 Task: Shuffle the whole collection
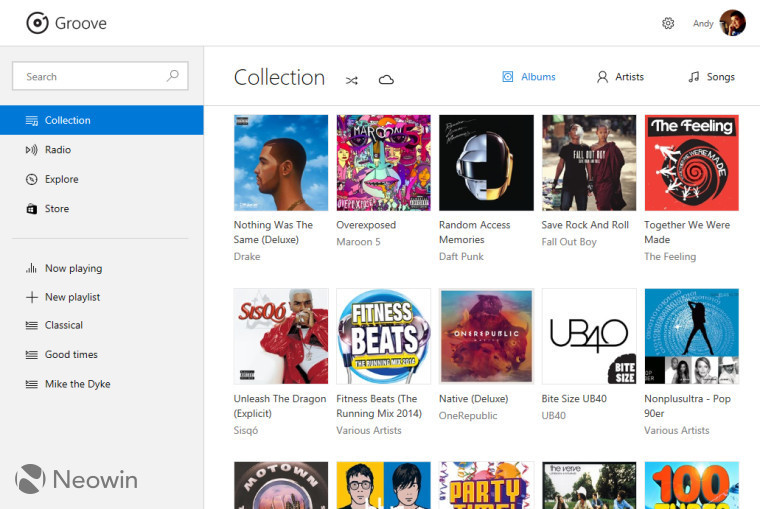tap(351, 80)
